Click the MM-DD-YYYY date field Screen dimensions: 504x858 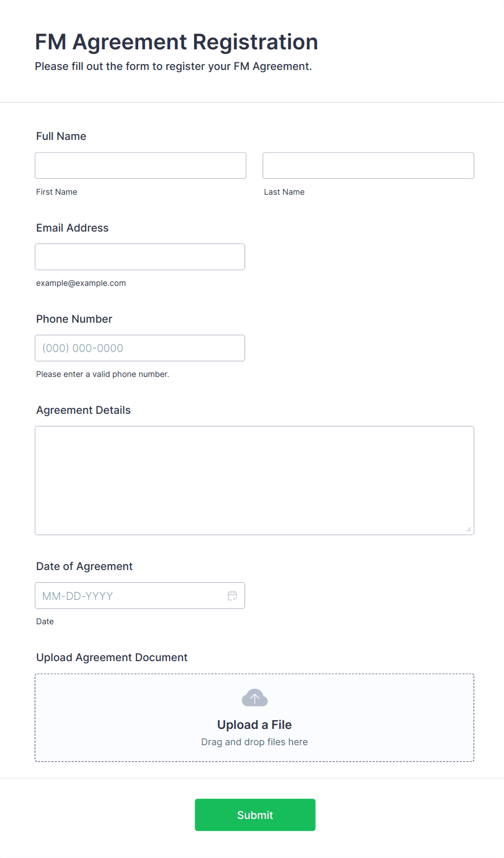tap(140, 596)
